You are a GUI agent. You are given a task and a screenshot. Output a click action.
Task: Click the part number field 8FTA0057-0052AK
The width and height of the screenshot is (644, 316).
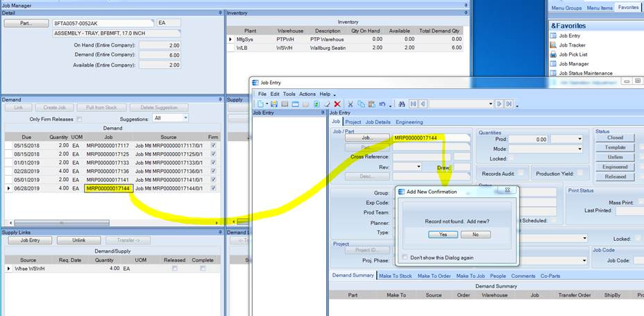(x=103, y=24)
